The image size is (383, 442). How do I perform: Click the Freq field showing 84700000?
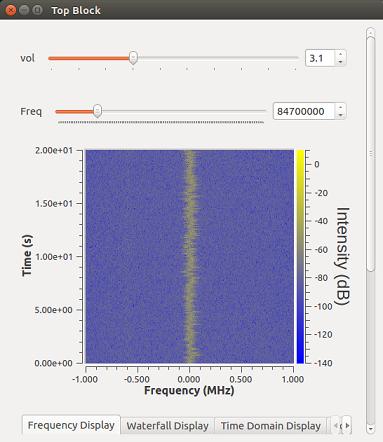coord(304,111)
